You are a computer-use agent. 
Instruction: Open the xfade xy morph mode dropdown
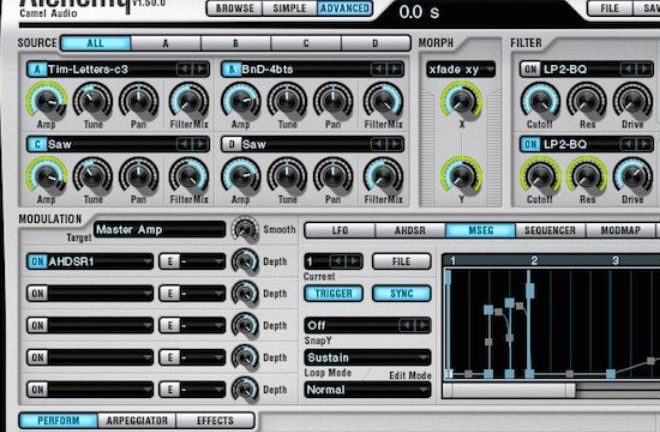[x=461, y=69]
